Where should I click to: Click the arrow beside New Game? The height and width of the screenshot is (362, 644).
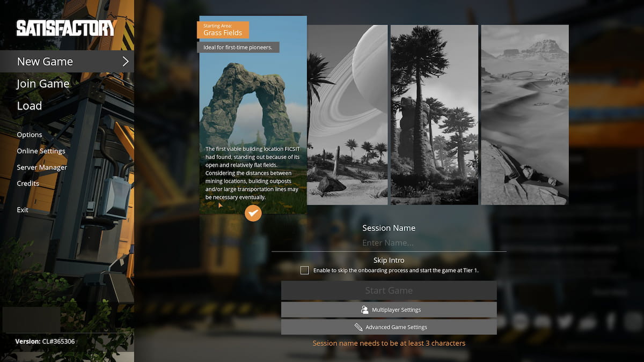pos(126,62)
